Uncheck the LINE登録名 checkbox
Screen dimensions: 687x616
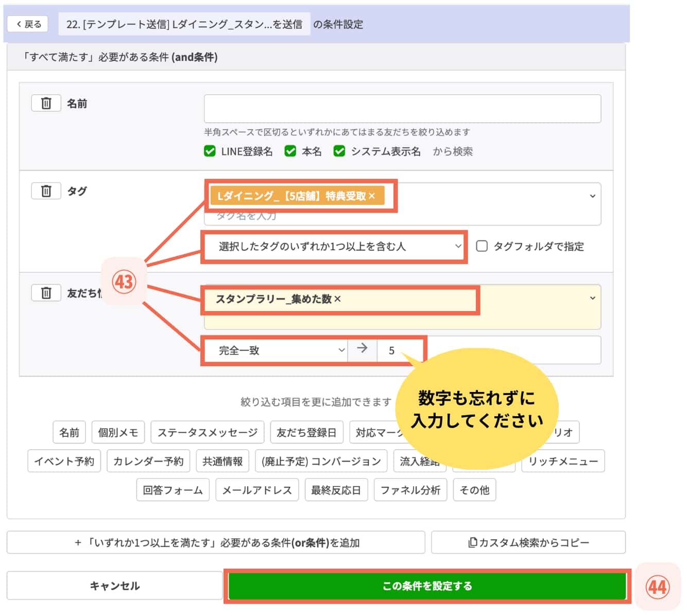(x=210, y=151)
